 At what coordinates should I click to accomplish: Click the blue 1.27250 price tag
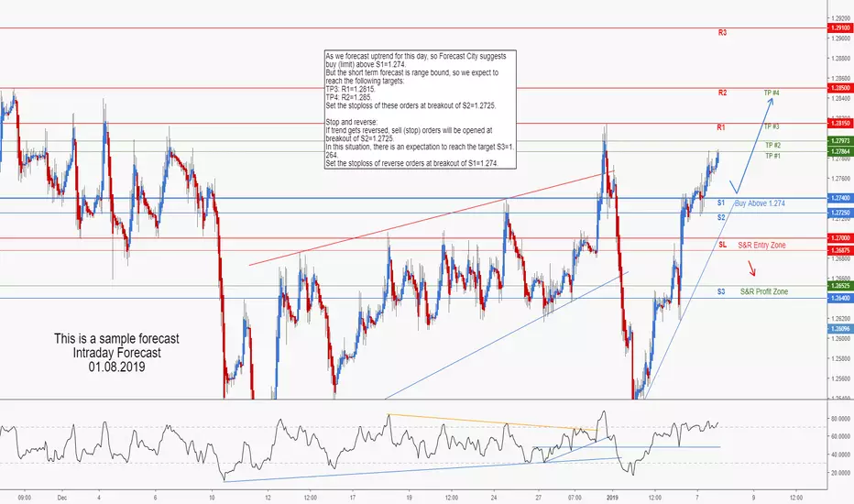tap(840, 213)
